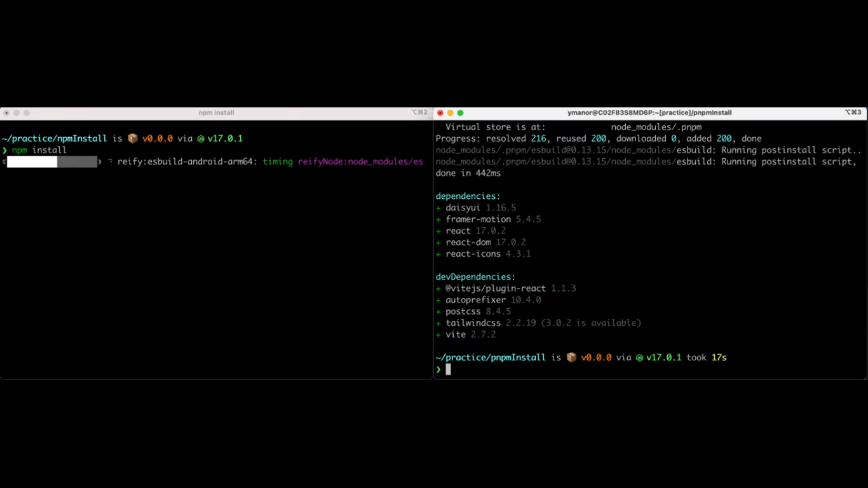868x488 pixels.
Task: Click the yellow minimize button of pnpmInstall window
Action: [451, 113]
